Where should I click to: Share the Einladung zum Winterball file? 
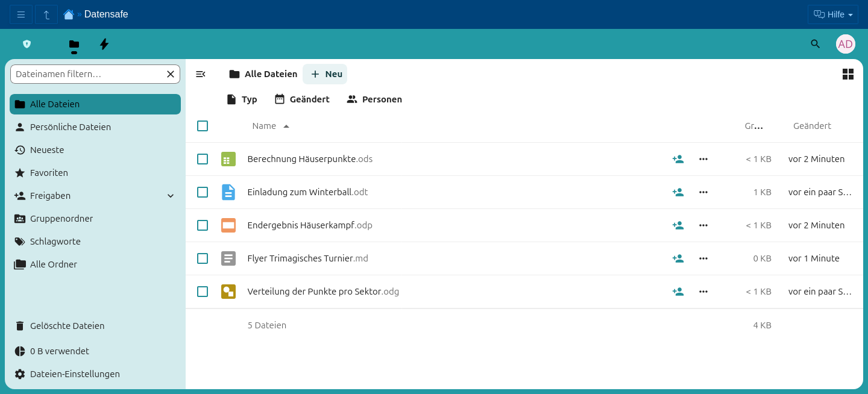coord(678,192)
